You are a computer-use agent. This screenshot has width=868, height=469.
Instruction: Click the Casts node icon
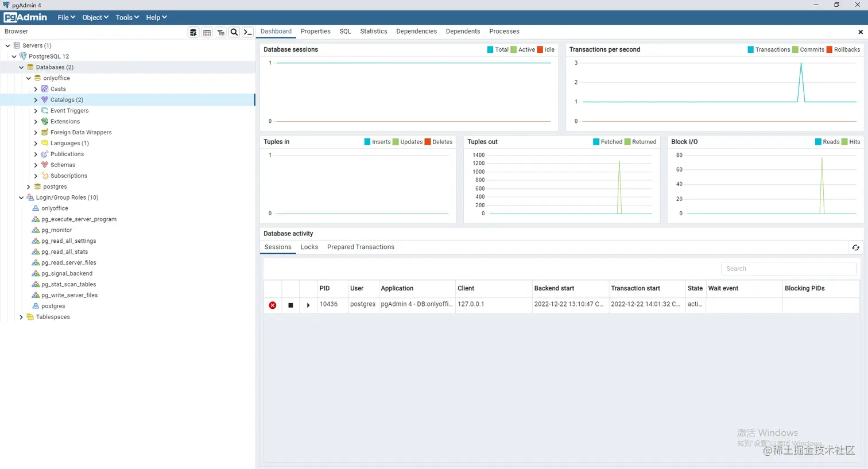tap(45, 89)
